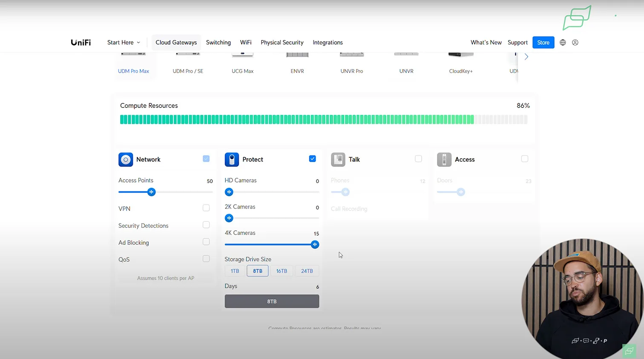
Task: Tick the Talk application checkbox
Action: coord(418,159)
